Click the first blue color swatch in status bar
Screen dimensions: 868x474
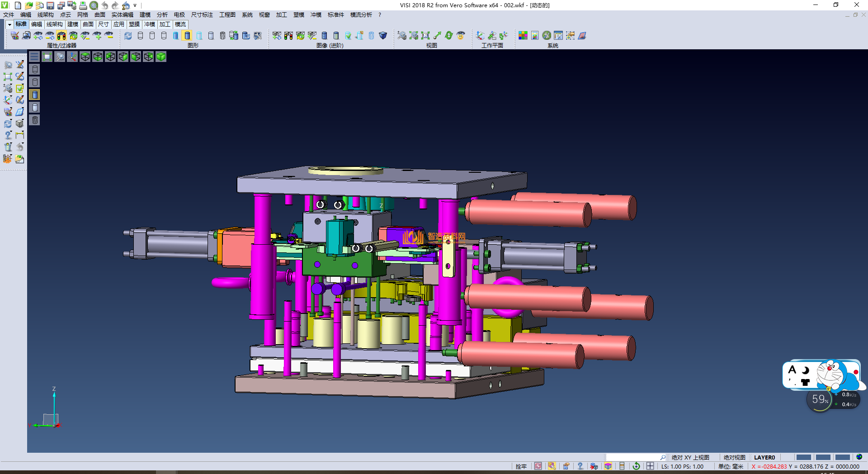tap(803, 457)
